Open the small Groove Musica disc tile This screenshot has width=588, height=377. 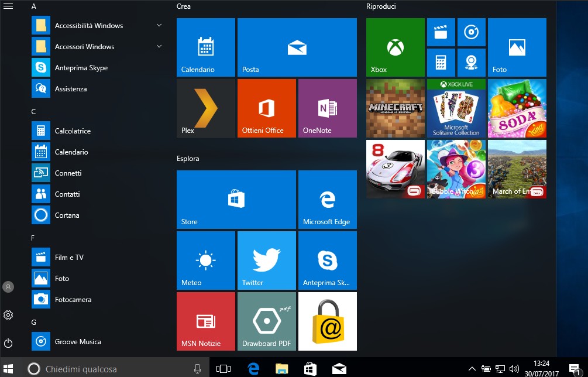click(x=472, y=32)
